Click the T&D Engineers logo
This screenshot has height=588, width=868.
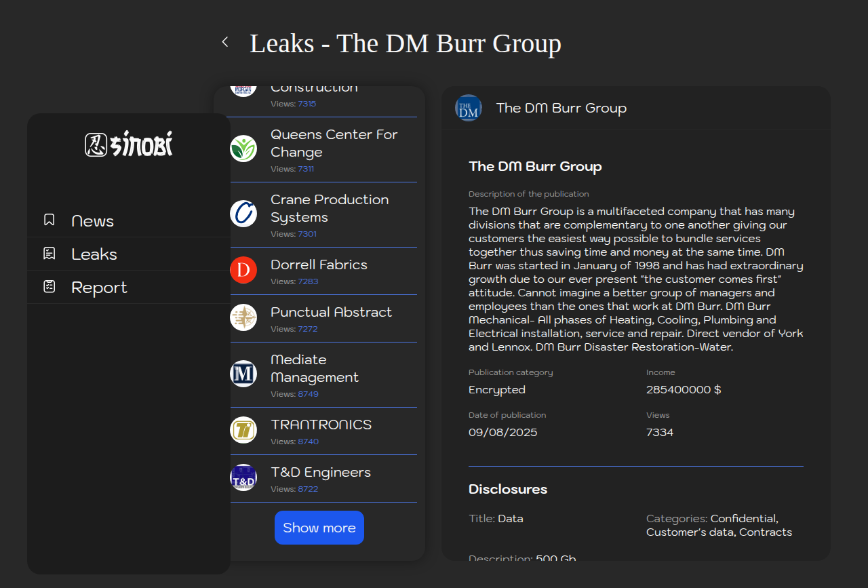point(243,477)
